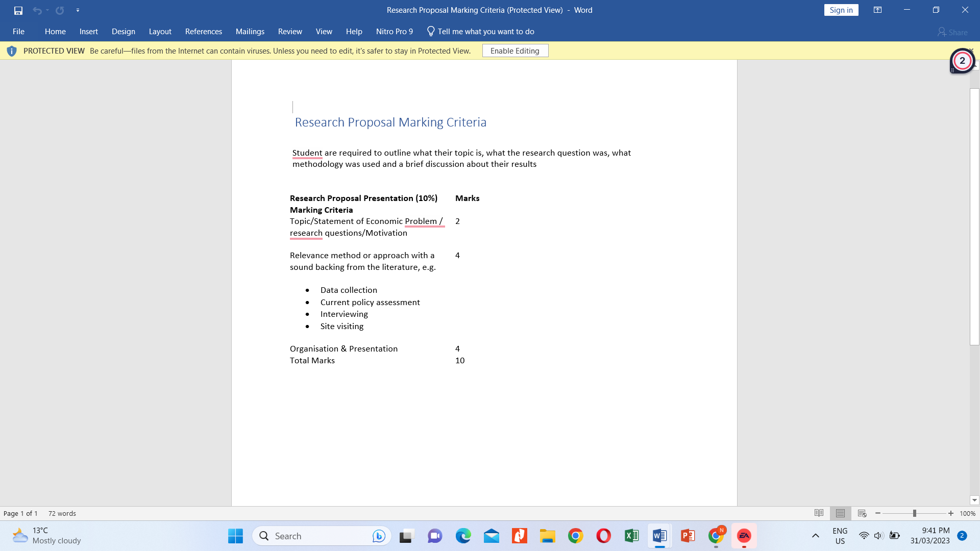
Task: Click the Save icon on Quick Access Toolbar
Action: point(19,10)
